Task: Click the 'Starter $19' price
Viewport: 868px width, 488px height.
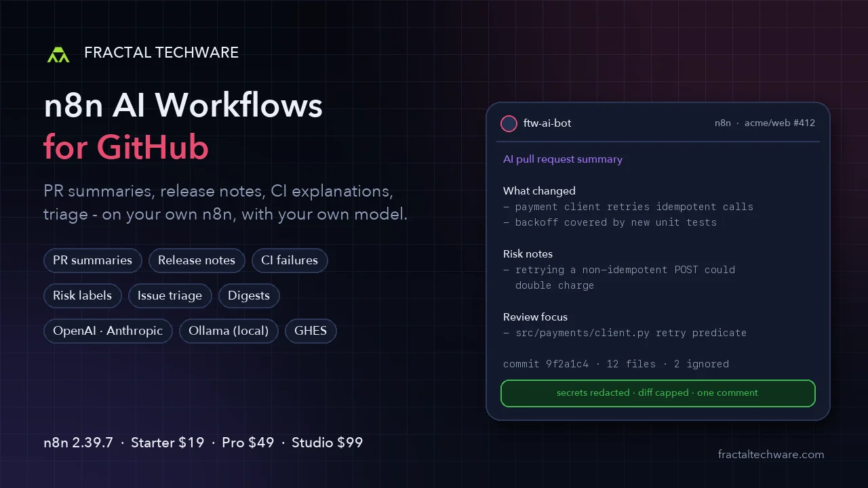Action: [167, 443]
